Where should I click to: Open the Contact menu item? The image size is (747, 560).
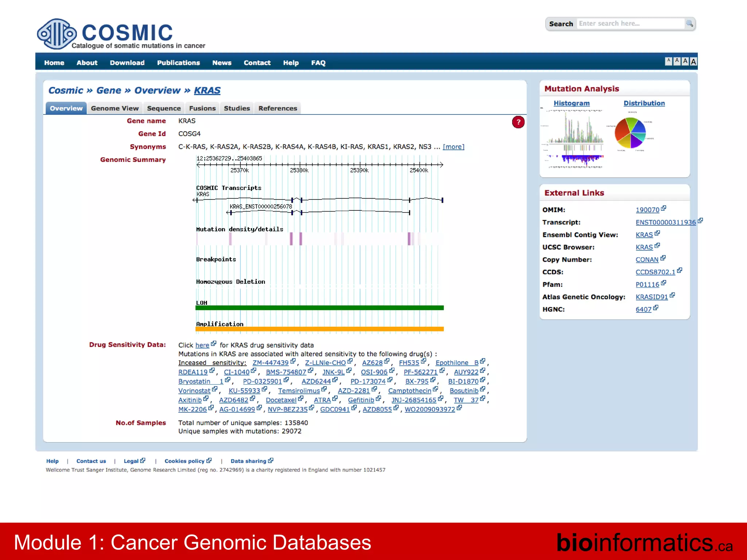click(x=257, y=63)
